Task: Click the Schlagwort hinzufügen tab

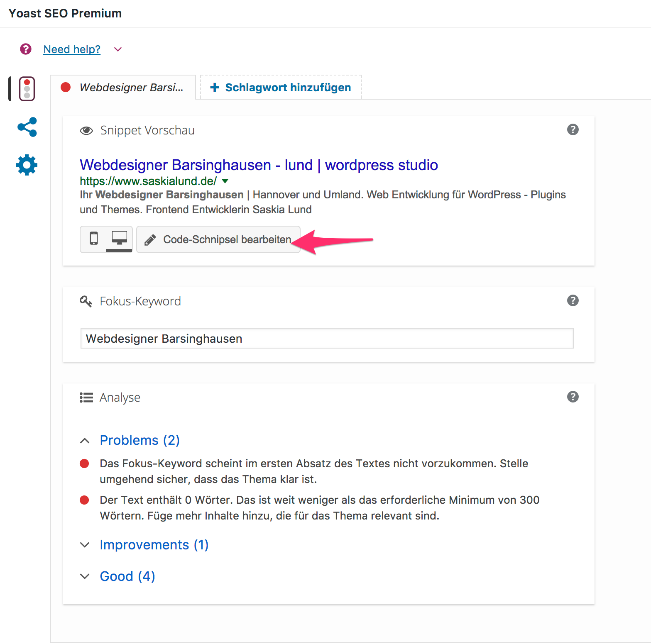Action: coord(281,88)
